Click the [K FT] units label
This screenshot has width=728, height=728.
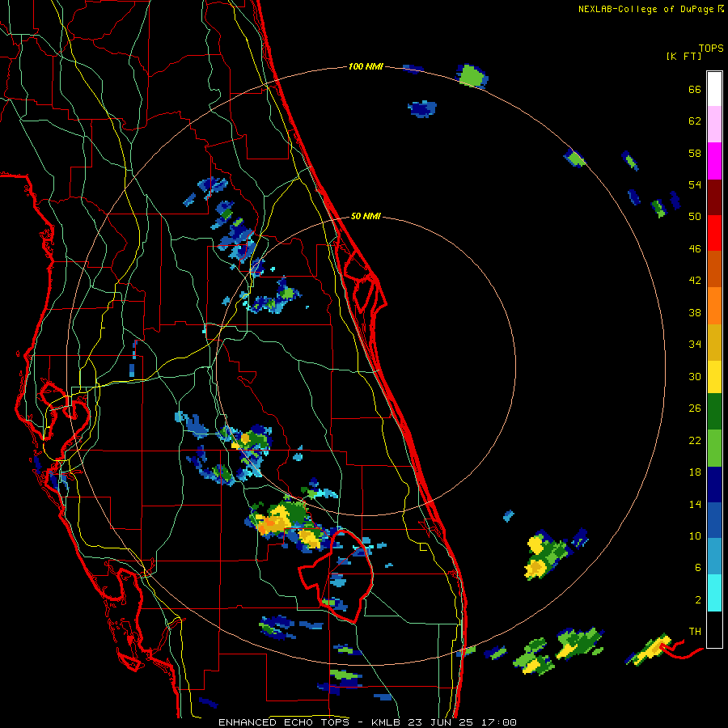click(684, 56)
